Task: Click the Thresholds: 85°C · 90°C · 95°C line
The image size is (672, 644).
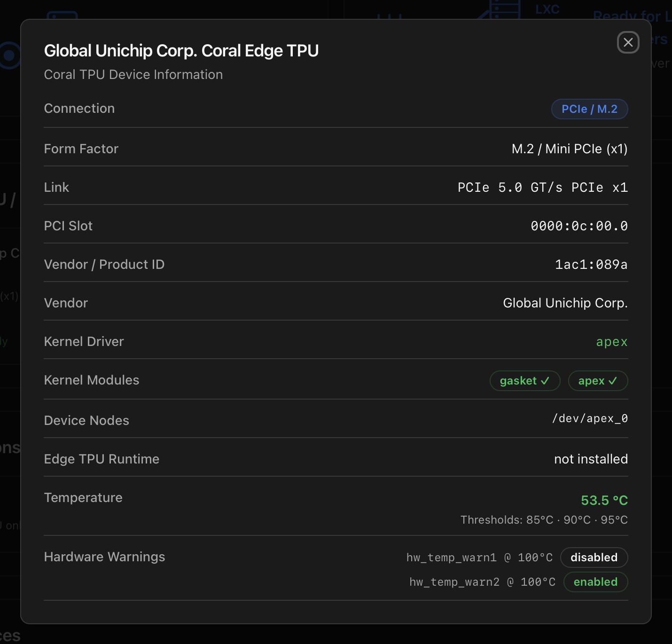Action: click(x=544, y=520)
